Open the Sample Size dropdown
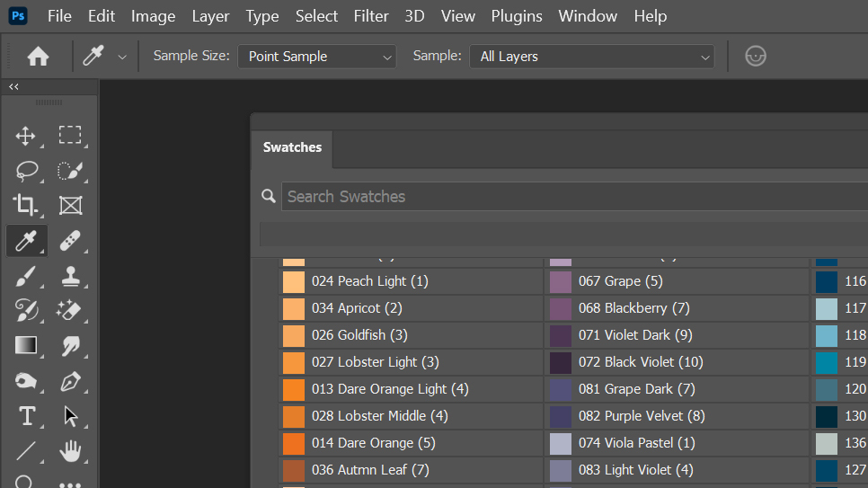This screenshot has width=868, height=488. (316, 57)
